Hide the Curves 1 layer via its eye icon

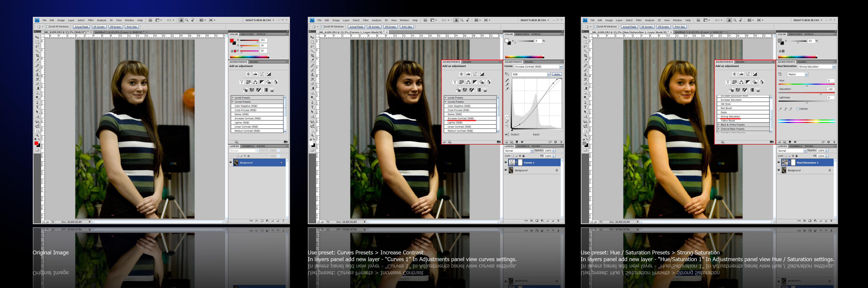coord(506,163)
